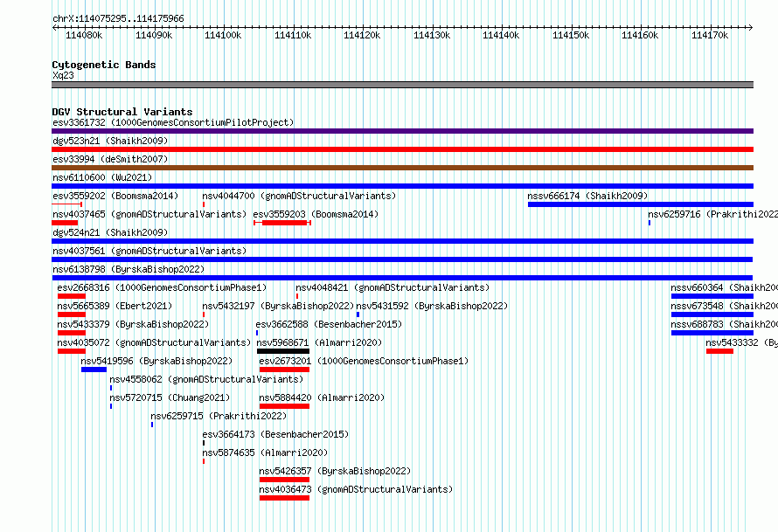Click the red nsv5884420 variant bar
This screenshot has height=532, width=778.
(284, 406)
